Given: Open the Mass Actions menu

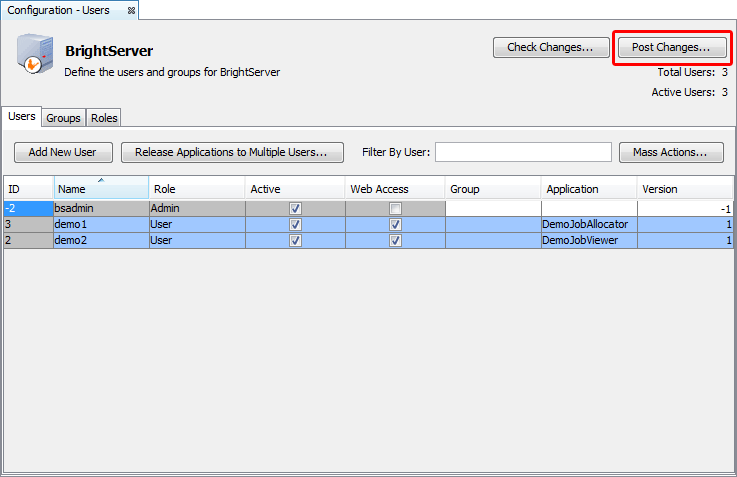Looking at the screenshot, I should pyautogui.click(x=670, y=152).
